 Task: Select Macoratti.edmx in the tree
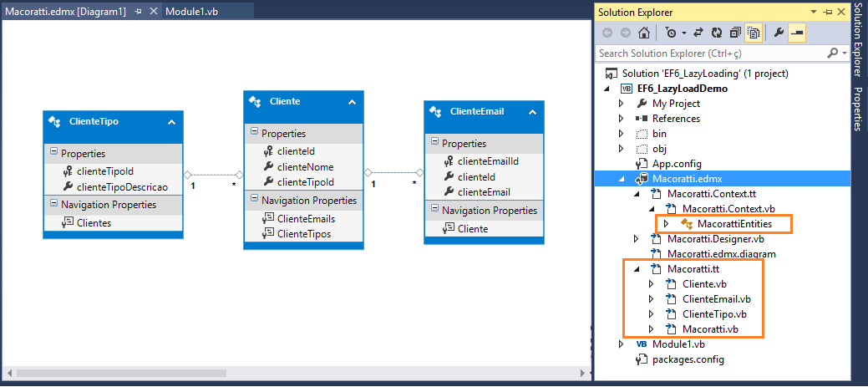[x=687, y=179]
